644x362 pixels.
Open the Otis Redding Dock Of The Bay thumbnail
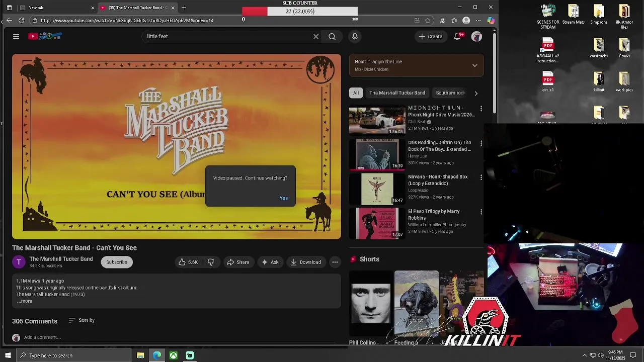(377, 154)
